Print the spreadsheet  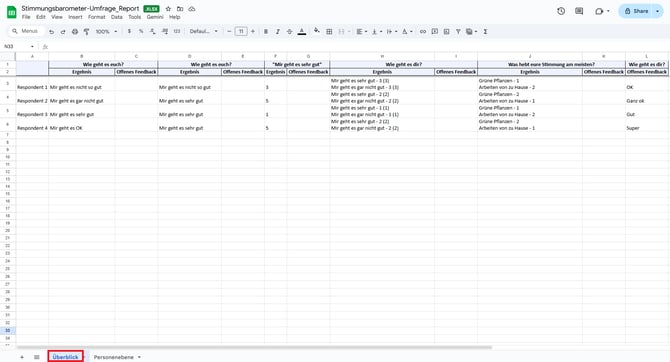[x=75, y=32]
